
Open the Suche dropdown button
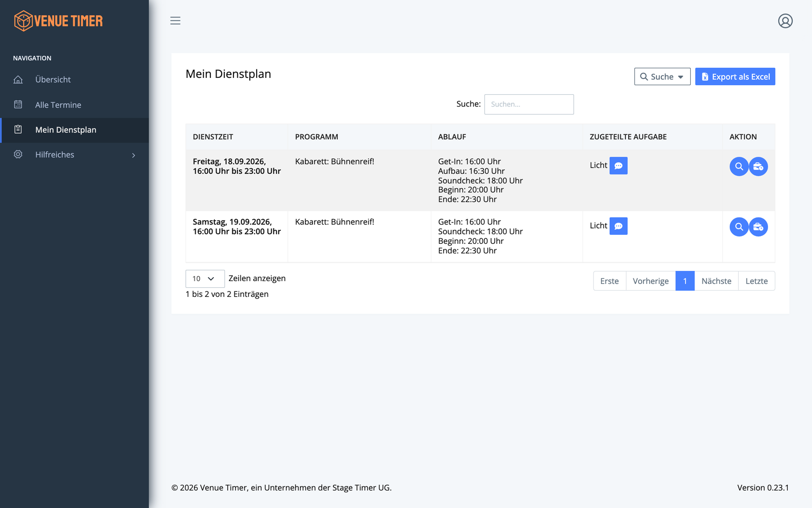click(662, 77)
